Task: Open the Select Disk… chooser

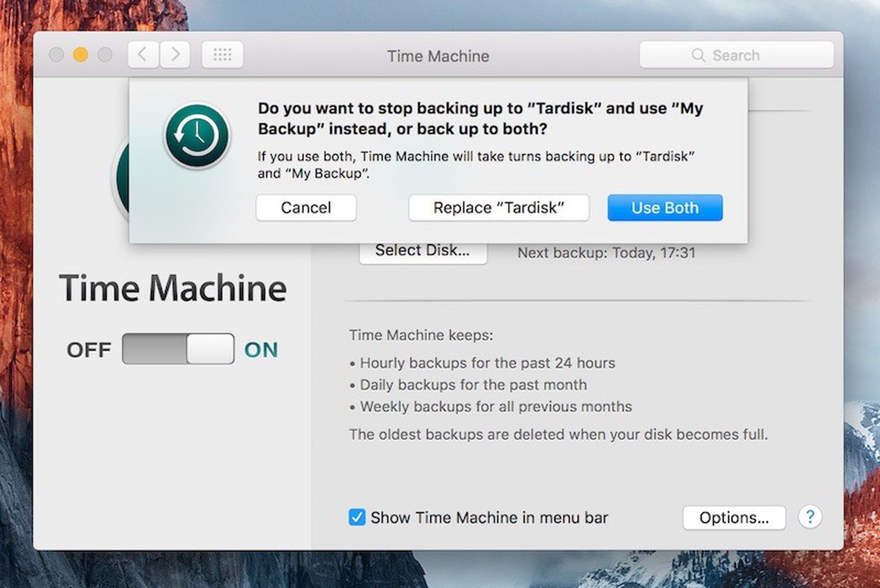Action: (422, 252)
